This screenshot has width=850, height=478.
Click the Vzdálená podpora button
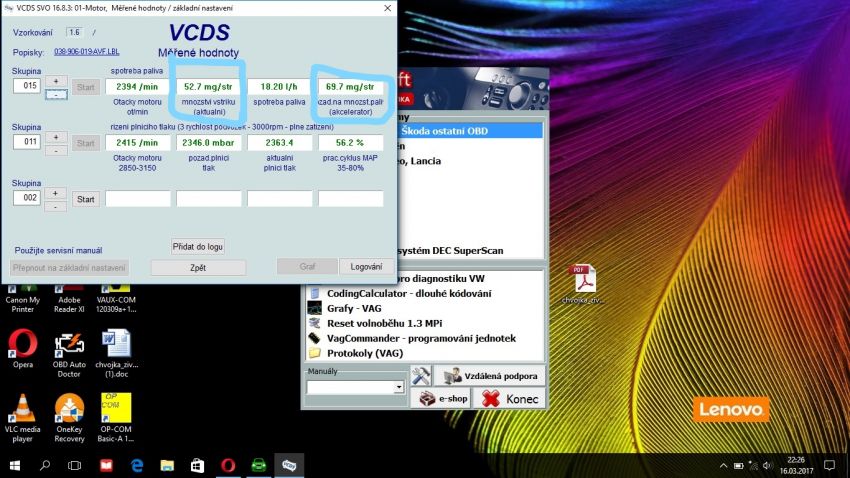(490, 376)
